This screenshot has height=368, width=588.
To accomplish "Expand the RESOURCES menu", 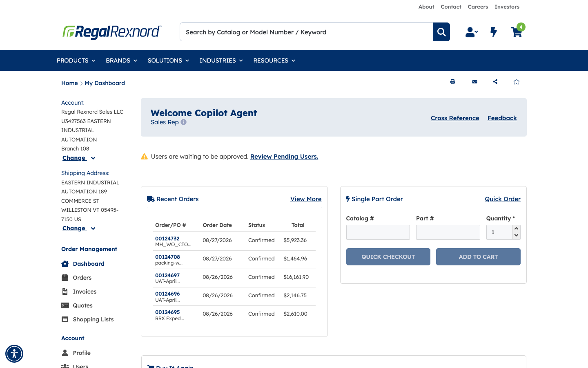I will coord(274,61).
